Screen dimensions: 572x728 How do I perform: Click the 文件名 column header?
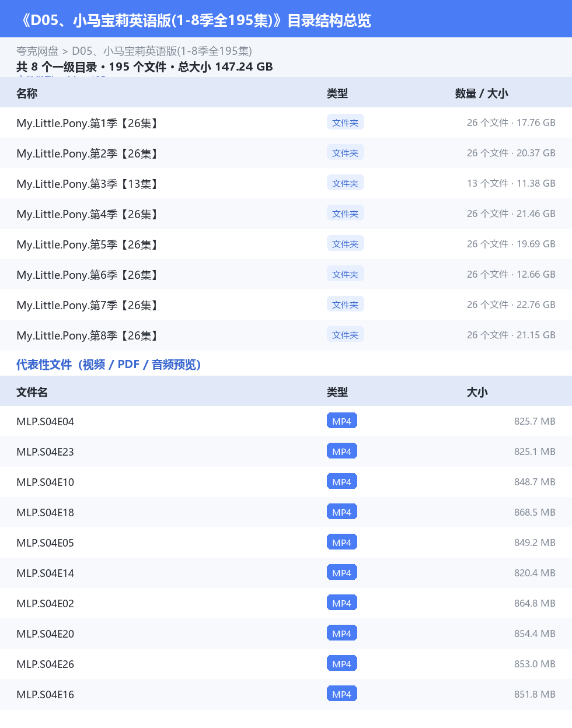[x=32, y=392]
